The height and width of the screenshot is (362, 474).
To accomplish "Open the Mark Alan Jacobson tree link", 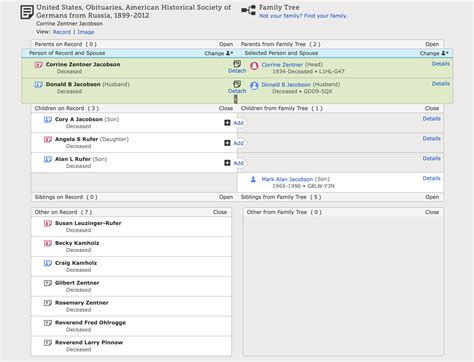I will click(x=287, y=179).
